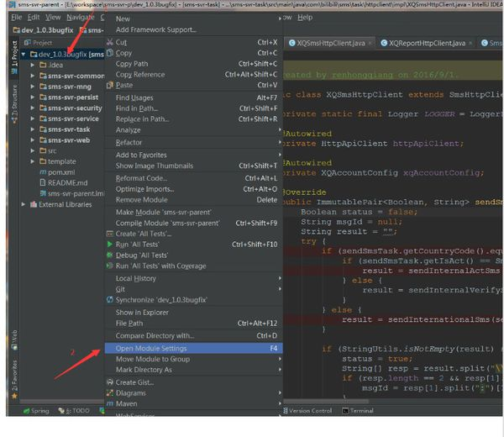Click the Terminal icon at bottom

pyautogui.click(x=345, y=411)
